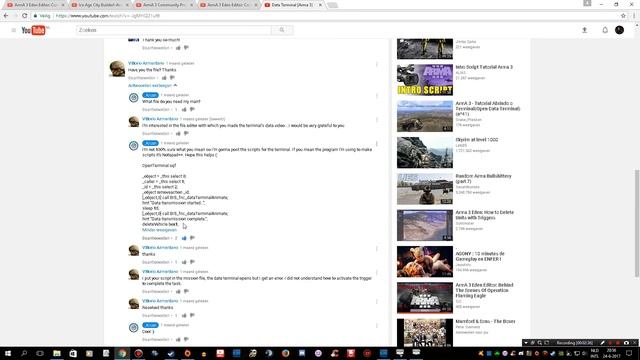Switch to the 'ArmA 3 Community' tab
The height and width of the screenshot is (360, 640).
pyautogui.click(x=164, y=5)
